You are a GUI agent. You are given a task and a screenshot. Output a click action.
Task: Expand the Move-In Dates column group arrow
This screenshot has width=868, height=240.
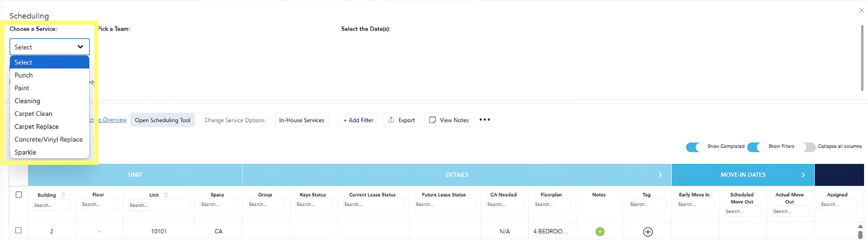point(803,175)
